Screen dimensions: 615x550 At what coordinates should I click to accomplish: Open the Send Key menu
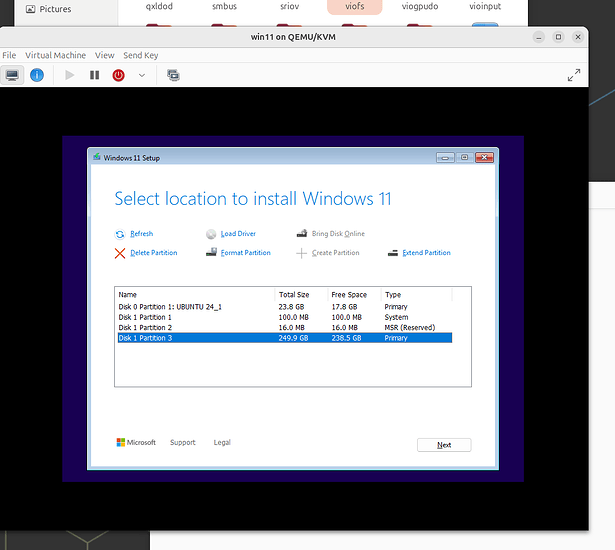(x=140, y=55)
